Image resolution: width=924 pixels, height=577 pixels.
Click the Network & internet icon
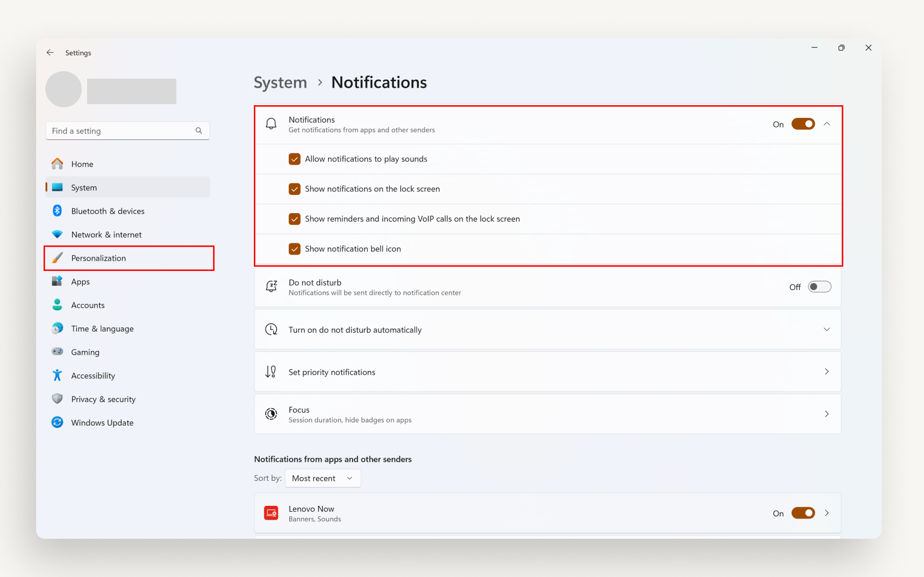coord(57,234)
